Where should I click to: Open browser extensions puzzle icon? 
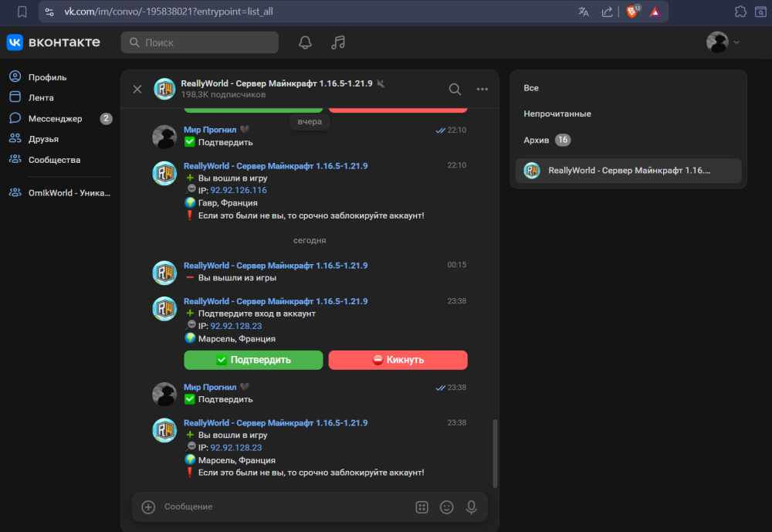[740, 12]
